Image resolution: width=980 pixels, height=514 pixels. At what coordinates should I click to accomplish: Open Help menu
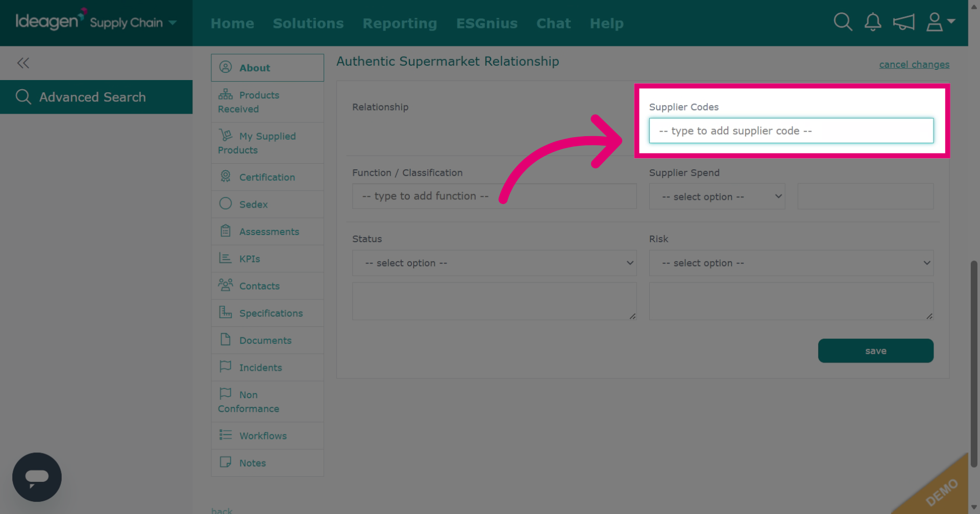pyautogui.click(x=607, y=23)
